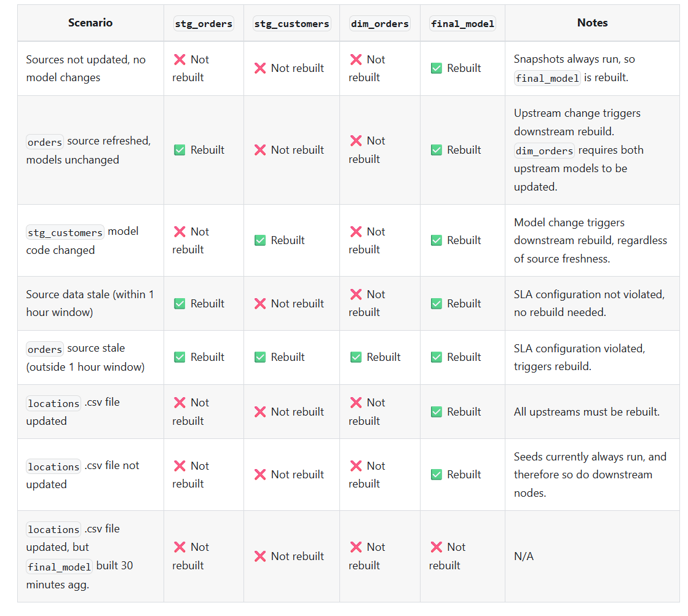Click red X for final_model in last row
The width and height of the screenshot is (688, 616).
click(437, 547)
